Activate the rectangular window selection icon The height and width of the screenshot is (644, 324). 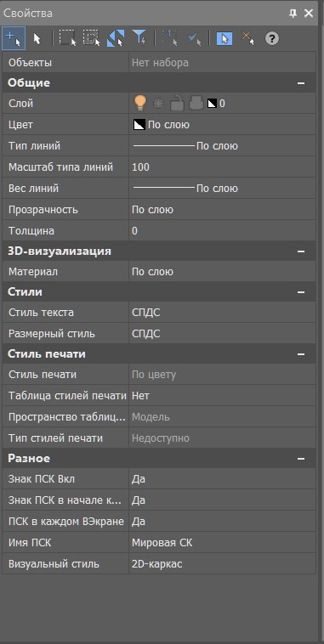pyautogui.click(x=67, y=38)
